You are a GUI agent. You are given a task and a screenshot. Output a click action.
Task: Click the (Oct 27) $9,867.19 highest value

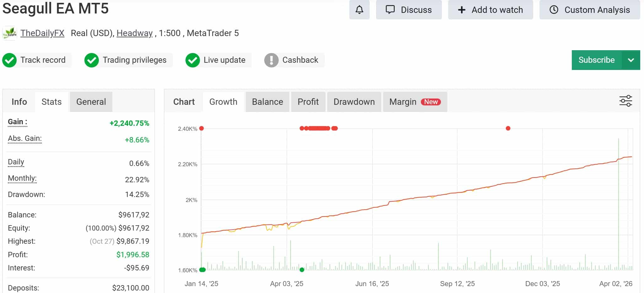pos(119,241)
